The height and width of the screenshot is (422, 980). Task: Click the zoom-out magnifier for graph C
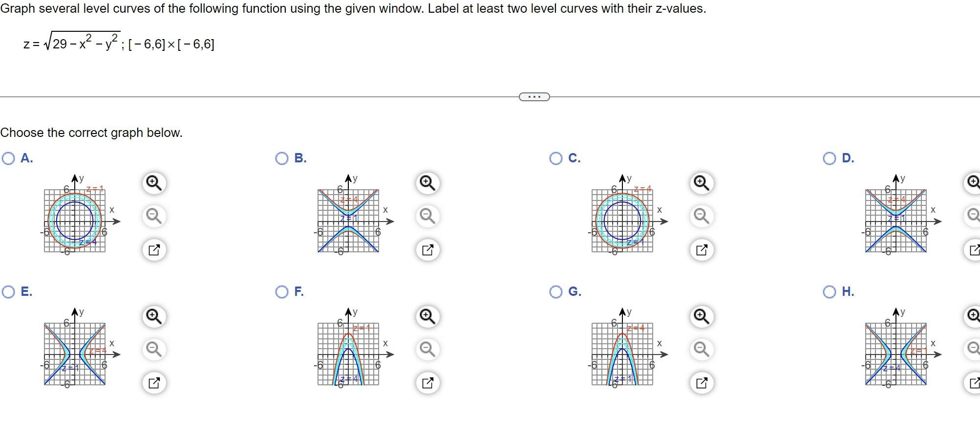pyautogui.click(x=702, y=216)
